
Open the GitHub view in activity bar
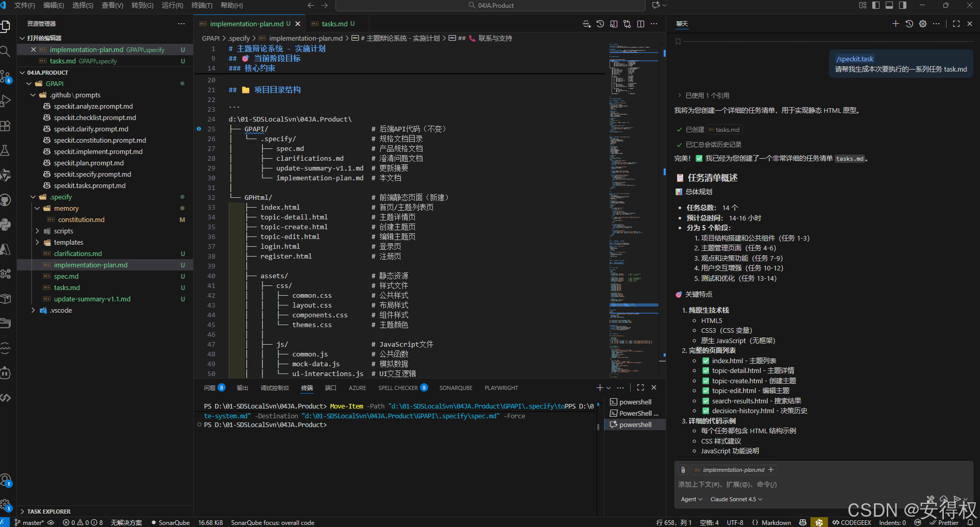[6, 200]
